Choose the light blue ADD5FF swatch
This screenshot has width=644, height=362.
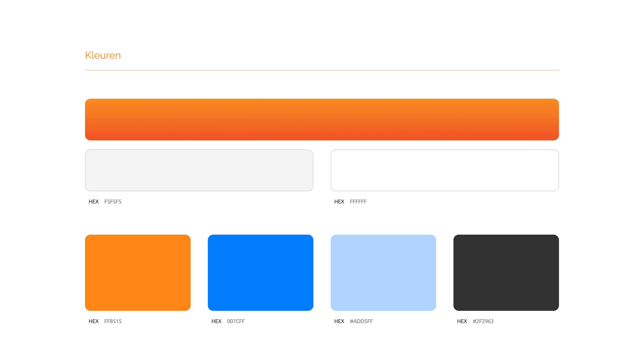383,273
